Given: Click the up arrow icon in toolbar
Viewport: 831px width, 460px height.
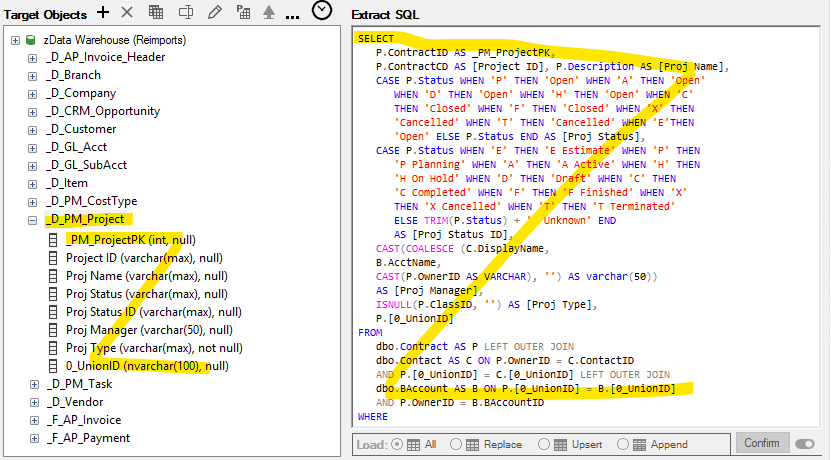Looking at the screenshot, I should click(268, 12).
